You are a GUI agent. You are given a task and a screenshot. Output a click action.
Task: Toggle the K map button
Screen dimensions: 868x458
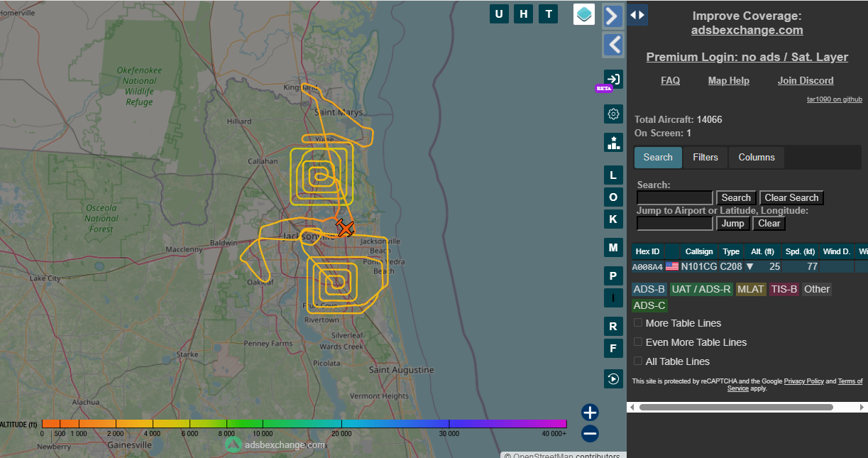(x=613, y=218)
